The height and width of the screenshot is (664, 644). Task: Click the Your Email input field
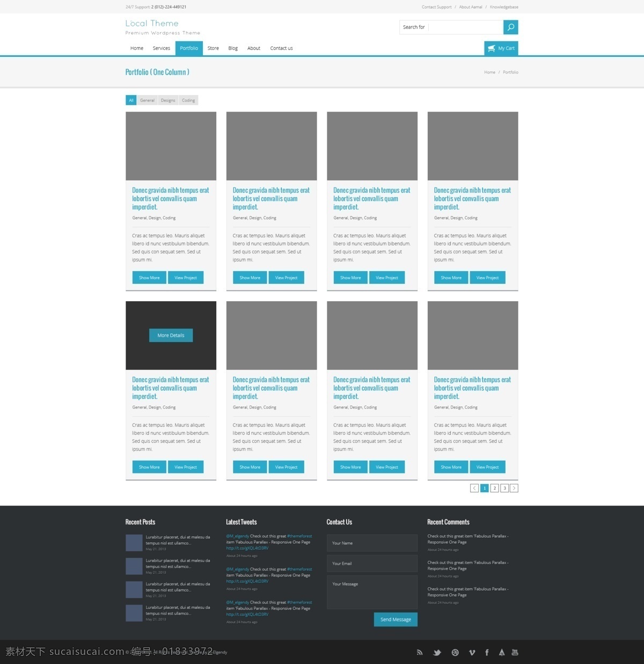(372, 564)
